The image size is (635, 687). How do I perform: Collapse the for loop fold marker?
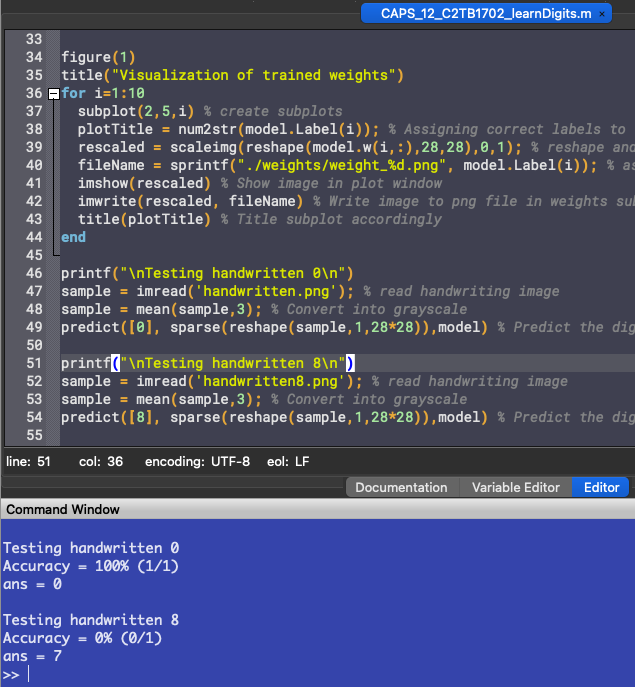point(53,94)
